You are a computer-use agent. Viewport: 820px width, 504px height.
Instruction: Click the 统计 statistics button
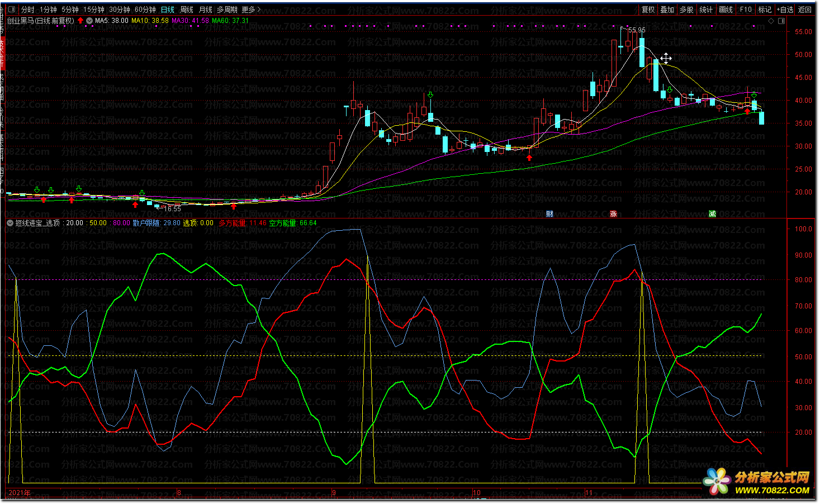tap(706, 9)
